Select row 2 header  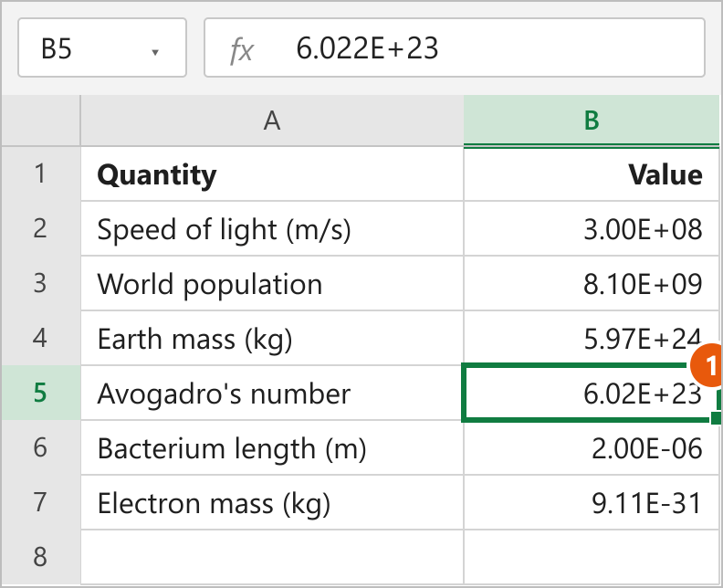(x=40, y=228)
